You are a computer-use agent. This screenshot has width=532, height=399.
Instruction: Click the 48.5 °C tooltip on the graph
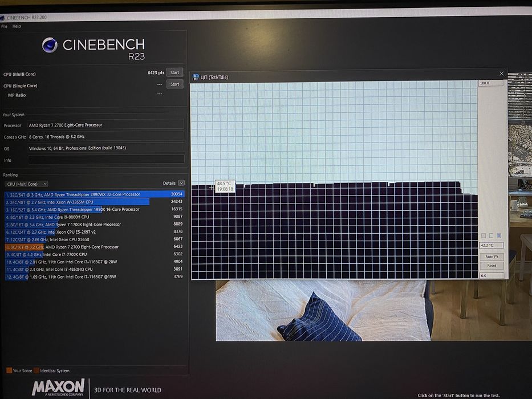(225, 186)
